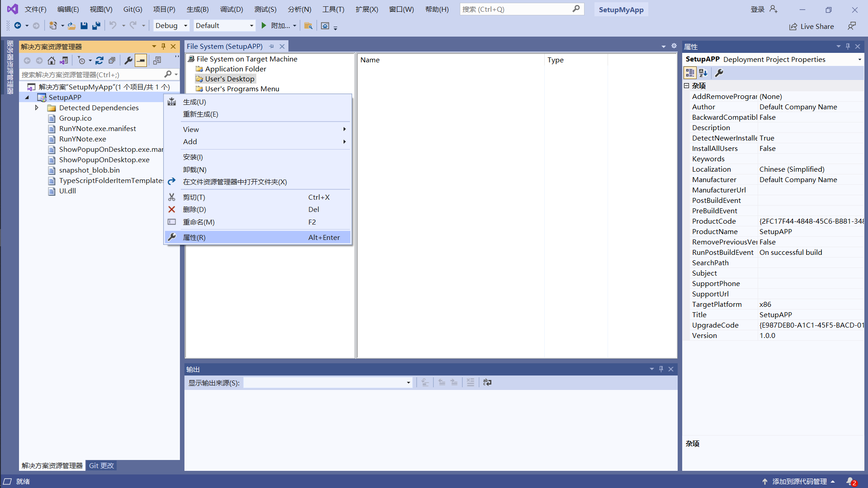The height and width of the screenshot is (488, 868).
Task: Toggle Categorized view in Properties panel
Action: [690, 73]
